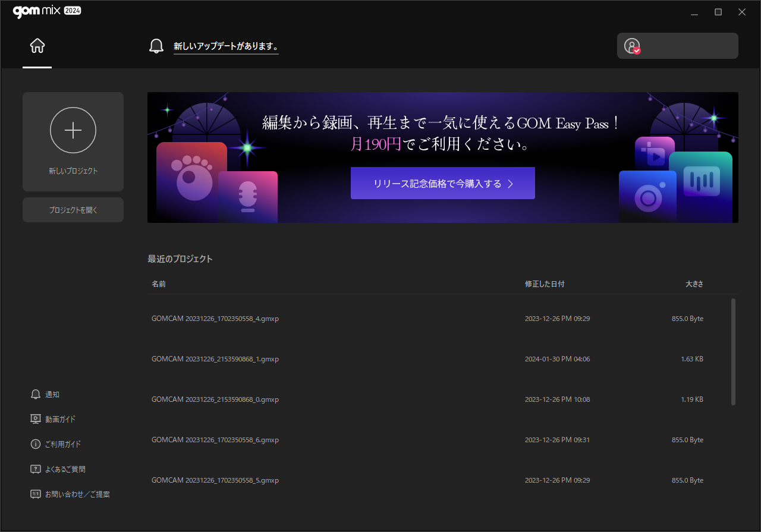
Task: Click the audio bars app icon in banner
Action: (701, 187)
